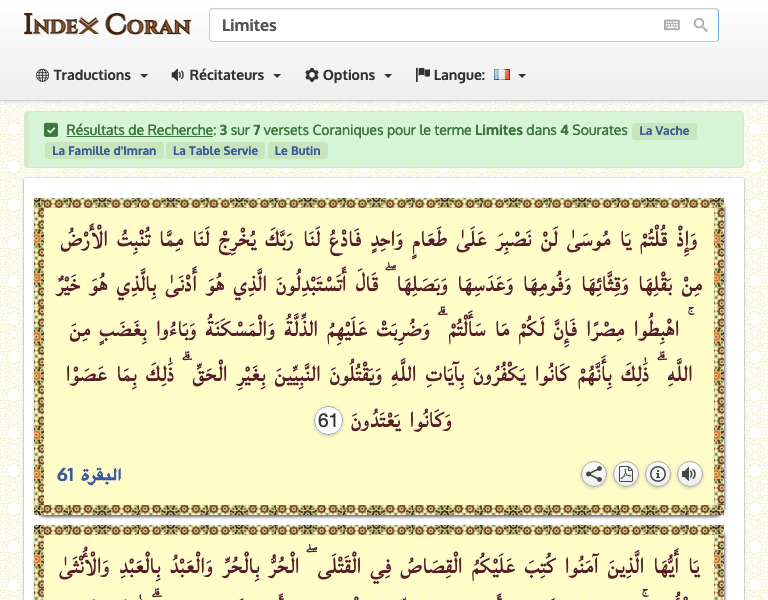This screenshot has width=768, height=600.
Task: Click the verse number 61 circle marker
Action: (x=328, y=421)
